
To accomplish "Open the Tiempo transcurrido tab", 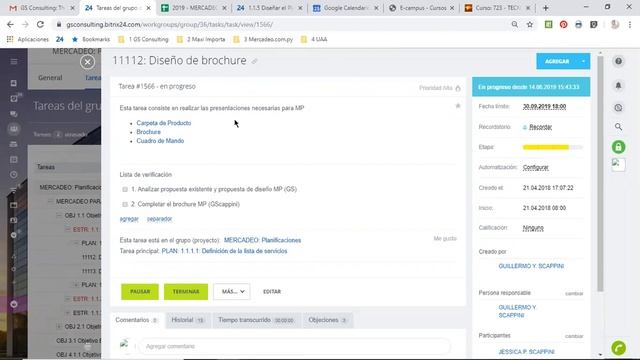I will (x=257, y=320).
